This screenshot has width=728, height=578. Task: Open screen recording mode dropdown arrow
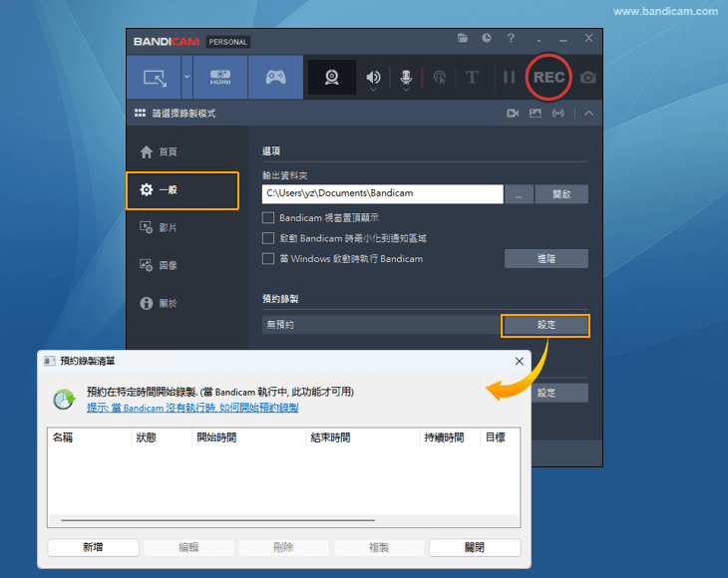[186, 78]
